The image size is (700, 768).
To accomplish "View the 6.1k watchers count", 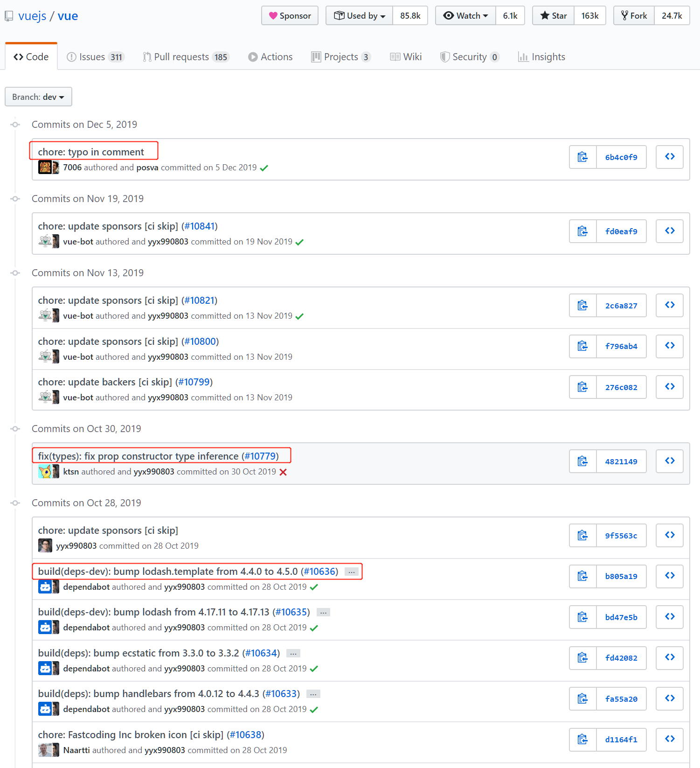I will point(510,16).
